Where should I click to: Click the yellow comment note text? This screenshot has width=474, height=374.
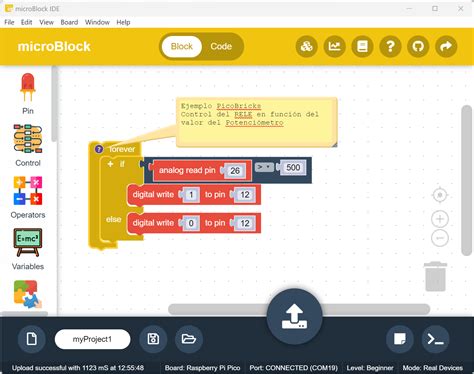click(x=250, y=114)
